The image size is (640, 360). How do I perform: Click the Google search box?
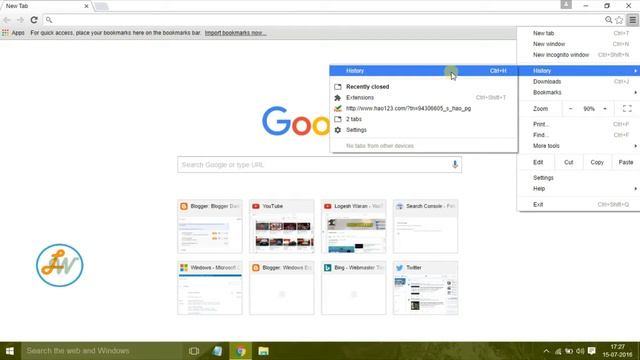pyautogui.click(x=319, y=164)
